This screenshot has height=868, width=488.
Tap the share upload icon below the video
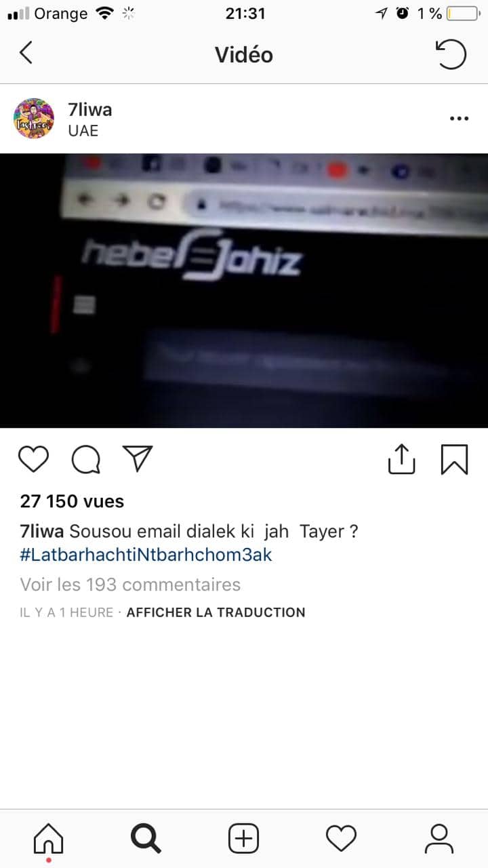click(x=401, y=458)
